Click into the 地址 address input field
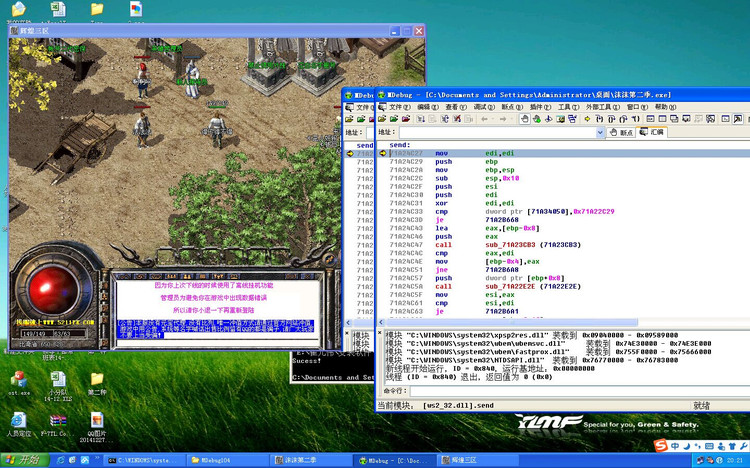The width and height of the screenshot is (750, 468). click(497, 133)
